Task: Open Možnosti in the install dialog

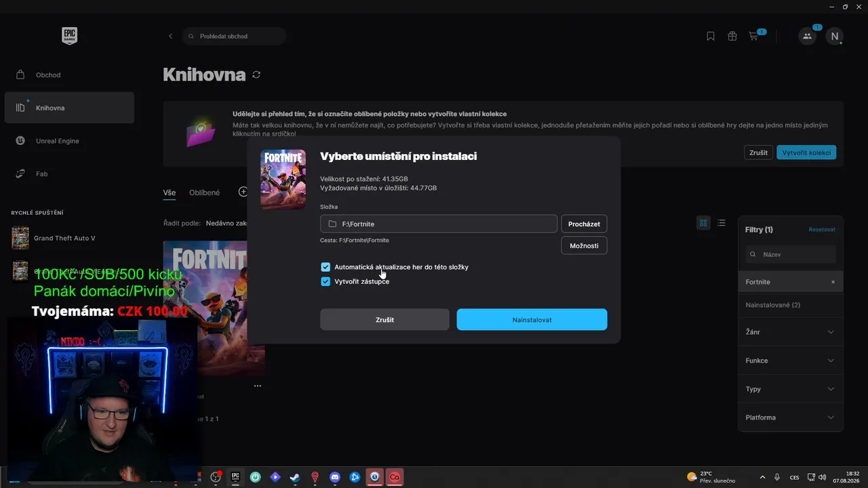Action: coord(584,245)
